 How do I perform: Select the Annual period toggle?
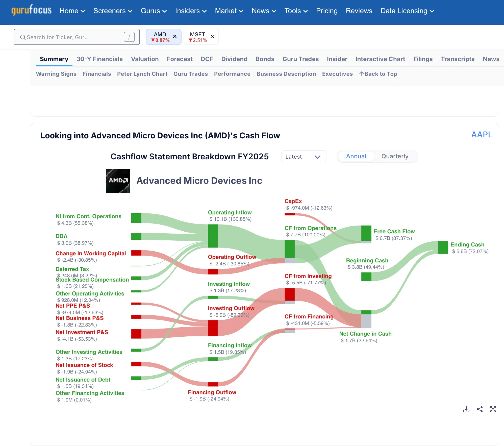coord(356,156)
